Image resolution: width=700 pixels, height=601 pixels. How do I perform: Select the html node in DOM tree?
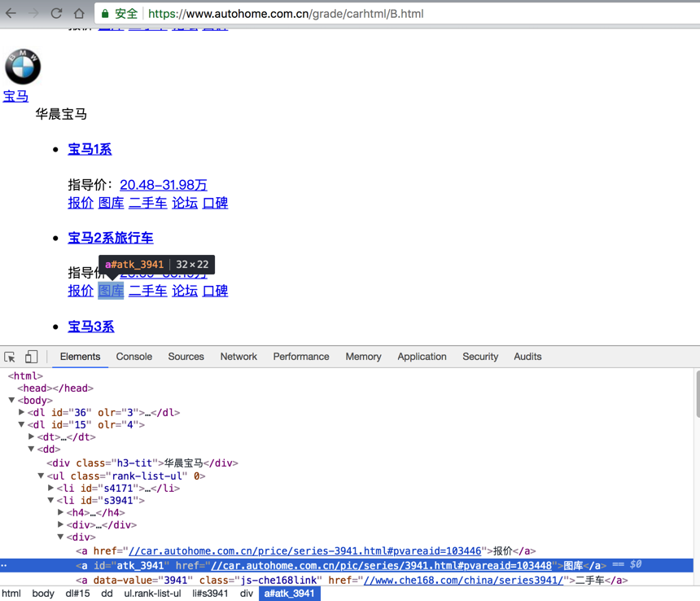[25, 376]
